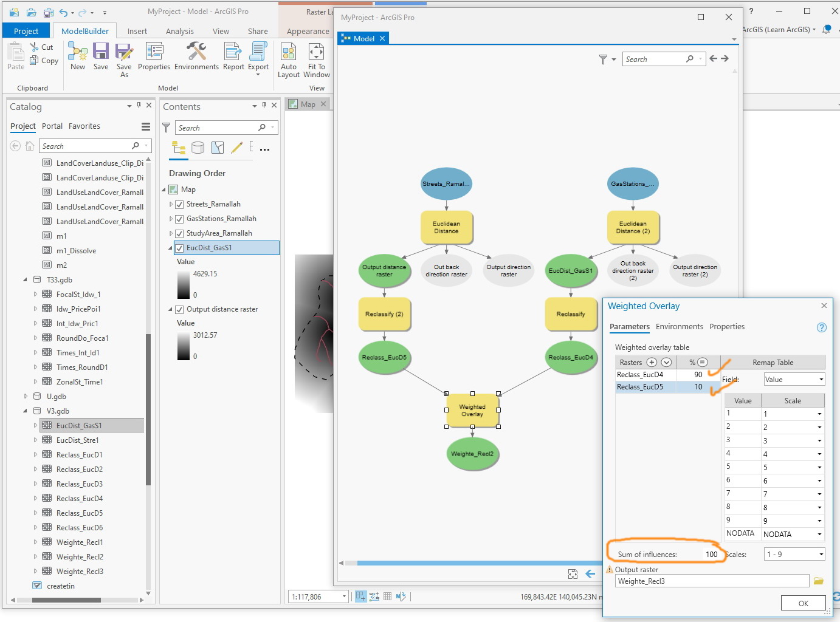840x622 pixels.
Task: Click the Copy icon
Action: 34,60
